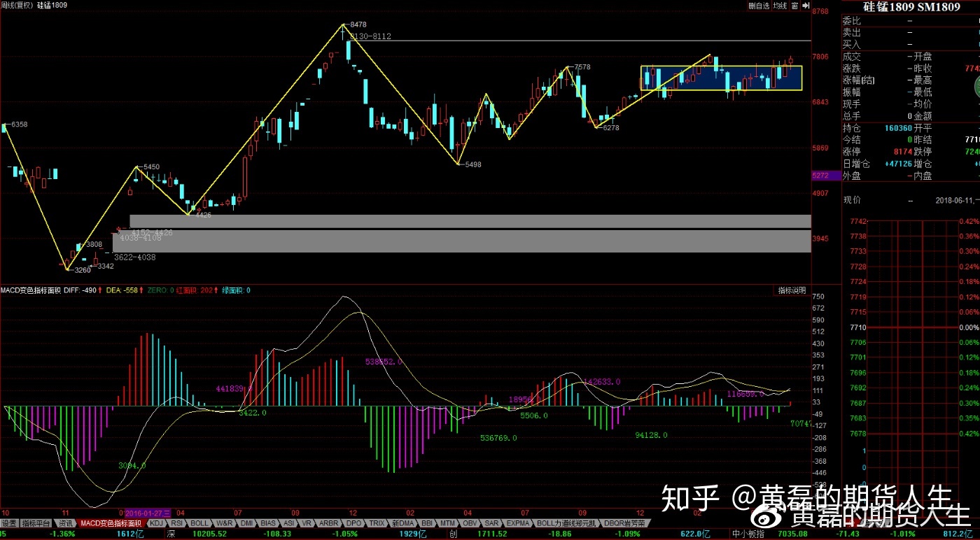Screen dimensions: 980x540
Task: Click the 5450 price label
Action: click(x=150, y=167)
